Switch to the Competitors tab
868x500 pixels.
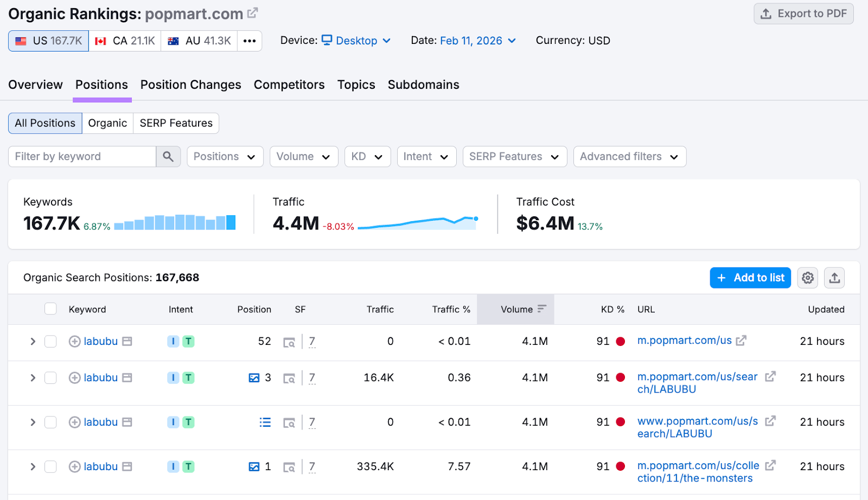pos(289,85)
